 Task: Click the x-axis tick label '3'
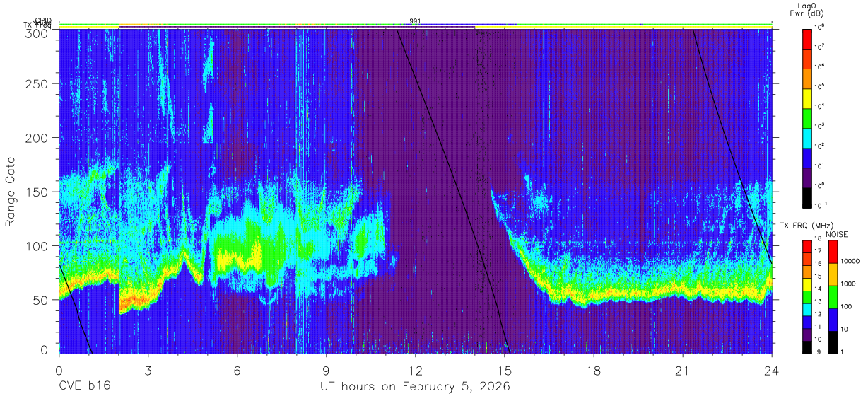coord(148,371)
